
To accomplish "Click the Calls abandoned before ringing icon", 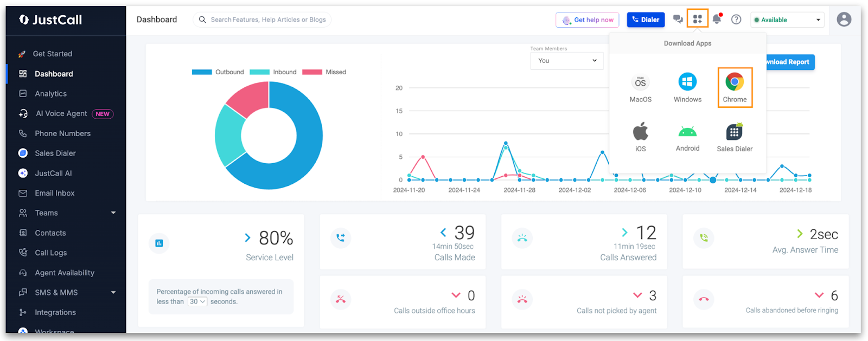I will (x=704, y=299).
